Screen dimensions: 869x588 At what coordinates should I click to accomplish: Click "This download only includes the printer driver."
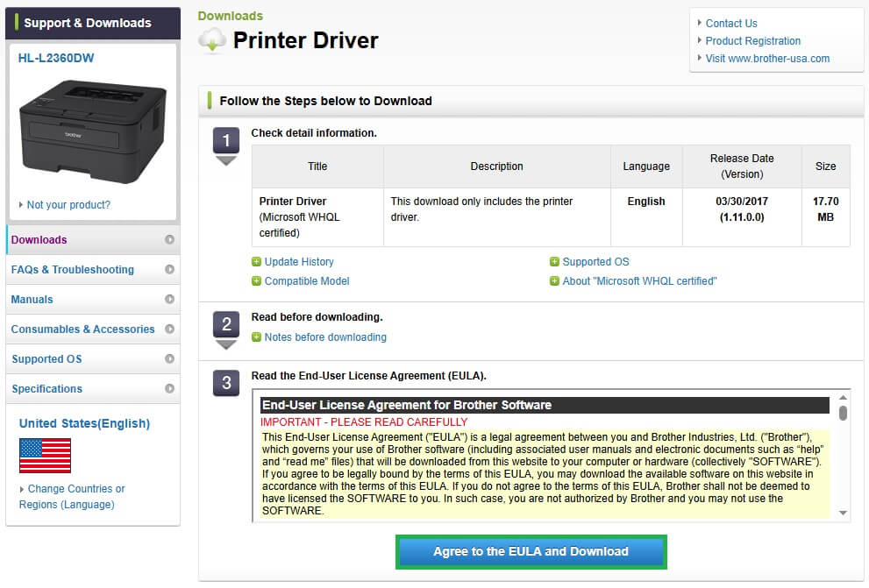[481, 209]
